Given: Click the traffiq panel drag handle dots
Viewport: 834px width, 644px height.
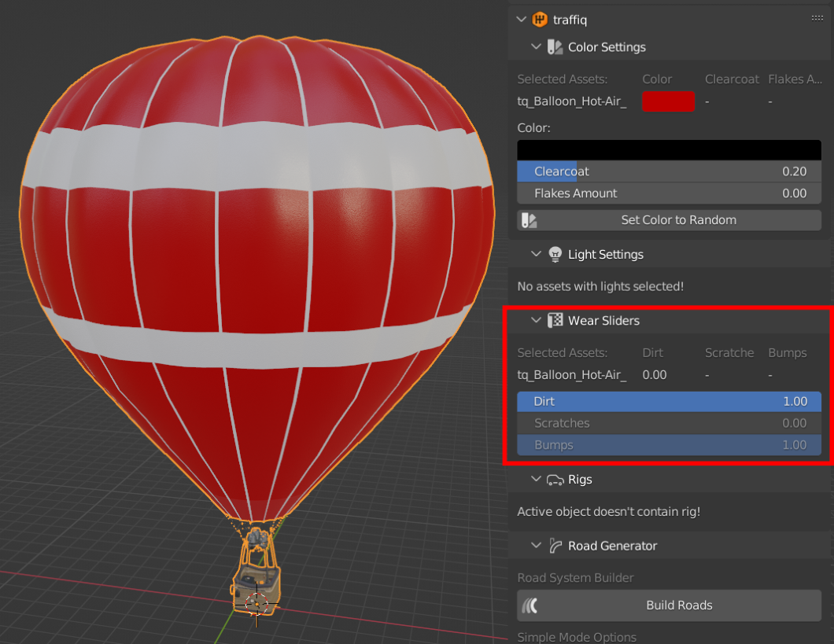Looking at the screenshot, I should (817, 19).
